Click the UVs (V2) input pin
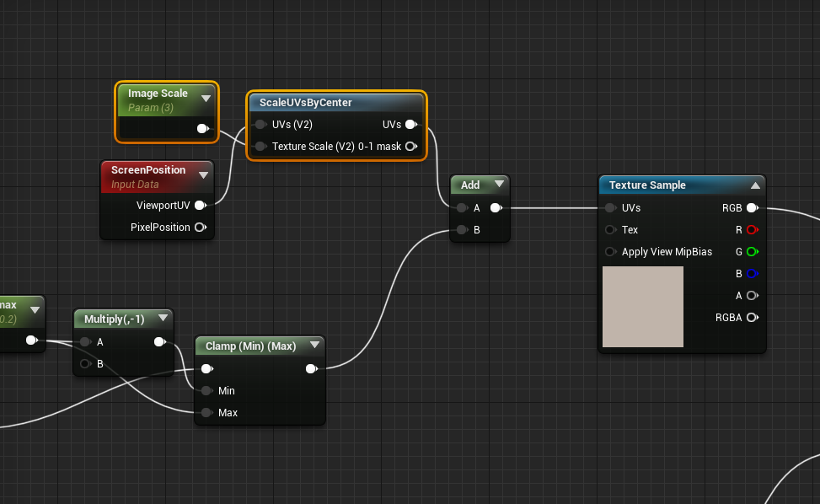This screenshot has height=504, width=820. click(260, 125)
